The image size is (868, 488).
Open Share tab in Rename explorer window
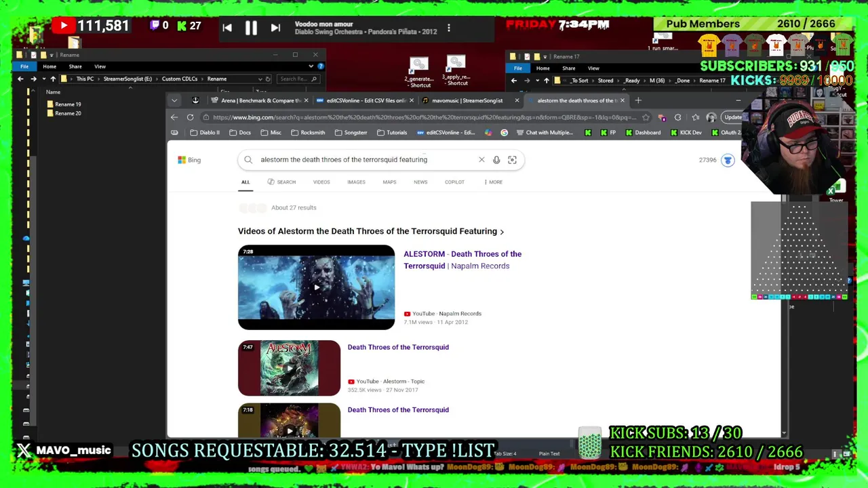click(x=75, y=66)
